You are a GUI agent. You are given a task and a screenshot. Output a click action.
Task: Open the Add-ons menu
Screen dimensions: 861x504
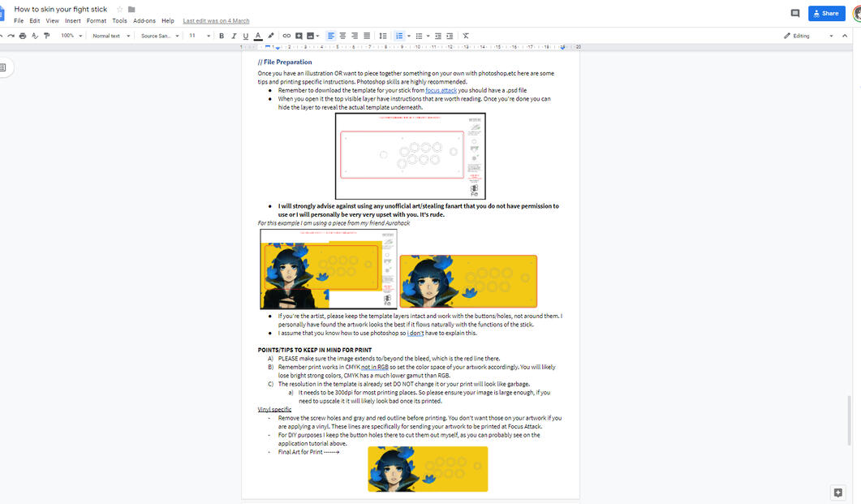click(144, 20)
